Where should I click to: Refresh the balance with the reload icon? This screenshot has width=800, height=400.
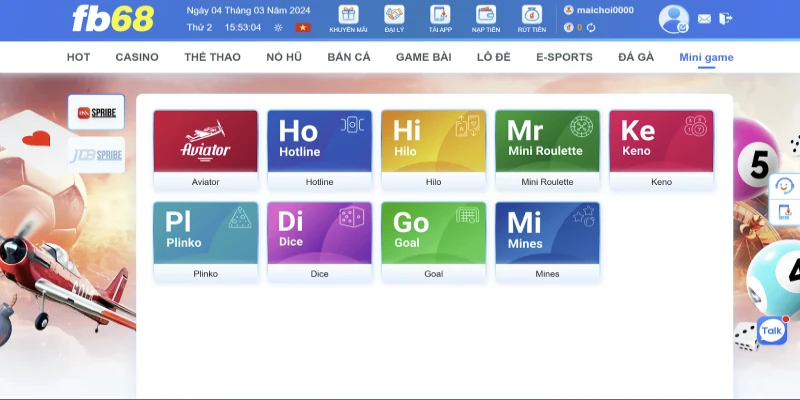[591, 28]
